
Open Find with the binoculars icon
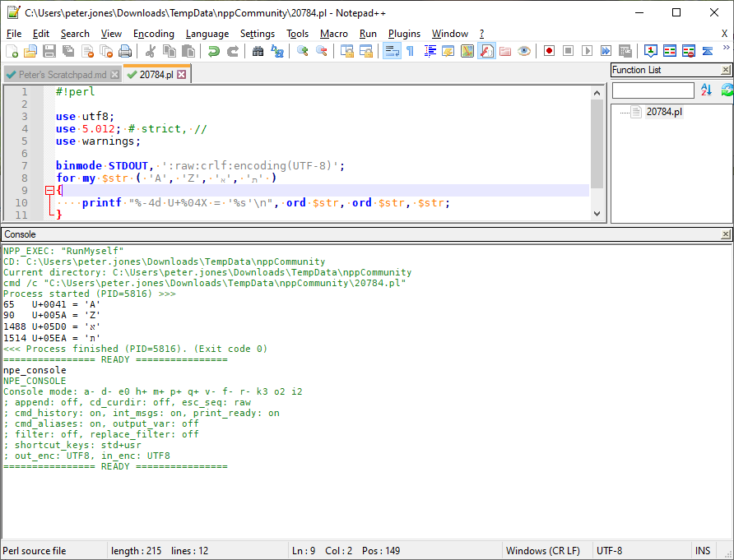click(x=258, y=51)
